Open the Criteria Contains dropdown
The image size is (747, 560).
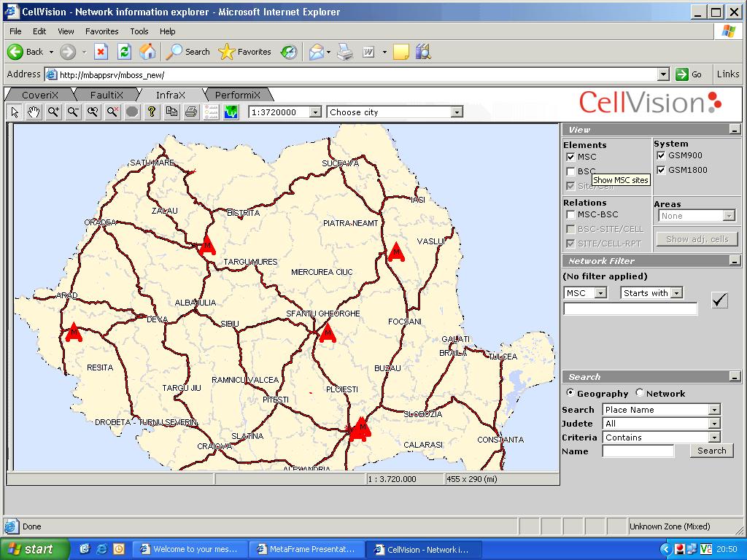click(713, 437)
